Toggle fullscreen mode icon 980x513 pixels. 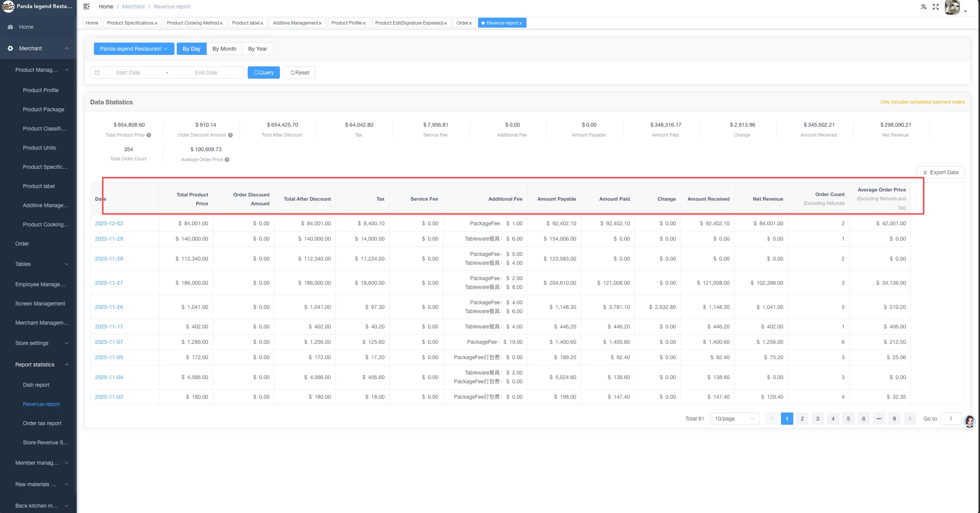(x=936, y=7)
